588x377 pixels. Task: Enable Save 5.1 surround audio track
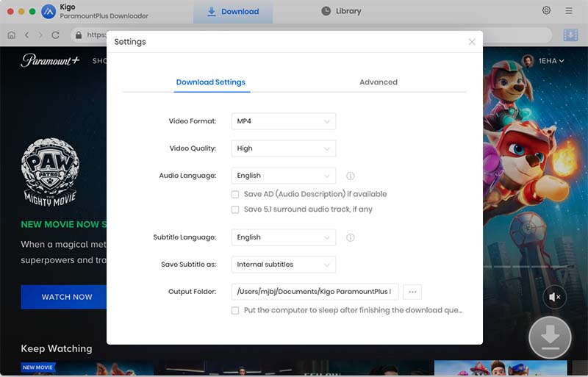235,209
